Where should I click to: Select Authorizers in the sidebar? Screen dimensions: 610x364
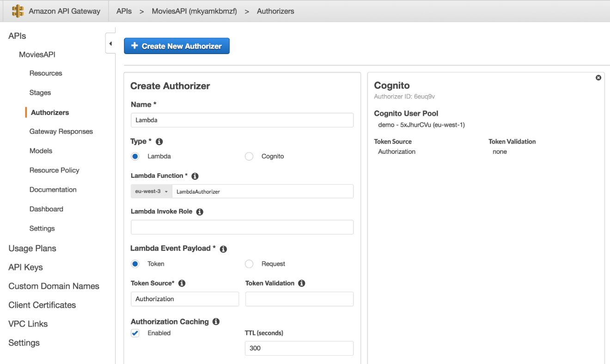coord(50,113)
